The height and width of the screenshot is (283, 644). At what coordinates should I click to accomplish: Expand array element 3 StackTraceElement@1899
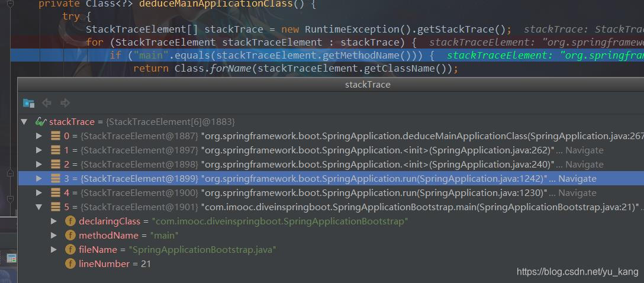point(39,179)
